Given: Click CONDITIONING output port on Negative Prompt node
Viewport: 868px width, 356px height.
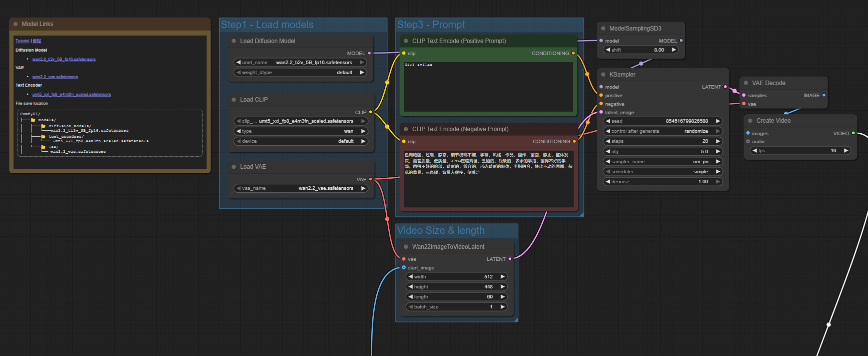Looking at the screenshot, I should (574, 141).
